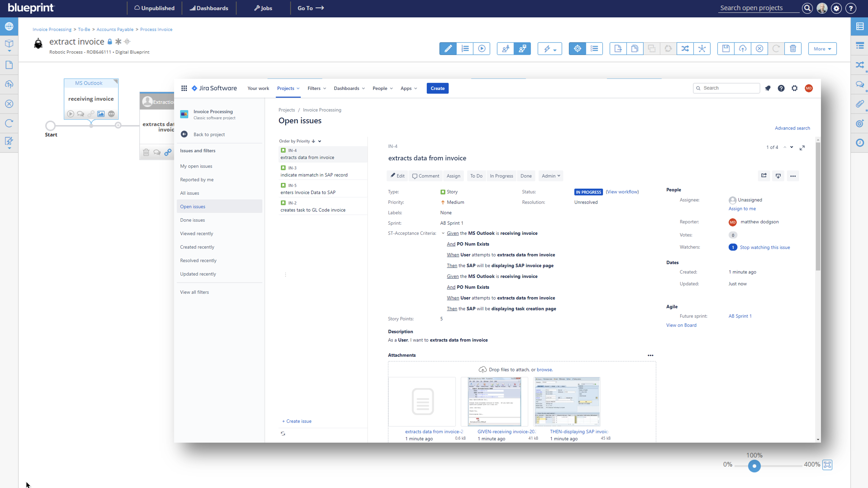
Task: Select Done issues filter in sidebar
Action: [x=193, y=220]
